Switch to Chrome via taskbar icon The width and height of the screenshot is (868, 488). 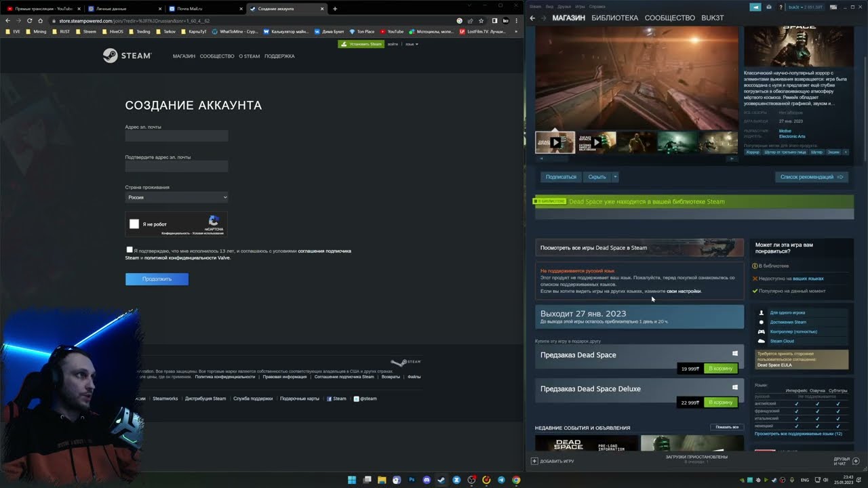pos(516,480)
